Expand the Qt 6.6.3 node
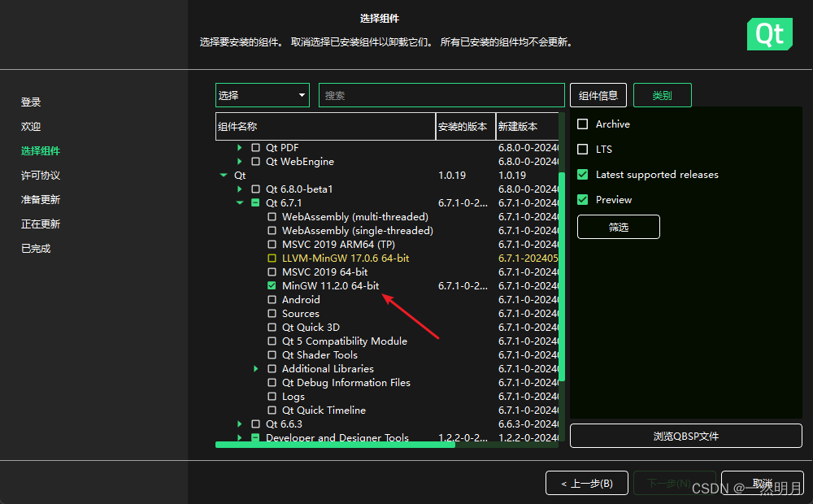 click(240, 424)
